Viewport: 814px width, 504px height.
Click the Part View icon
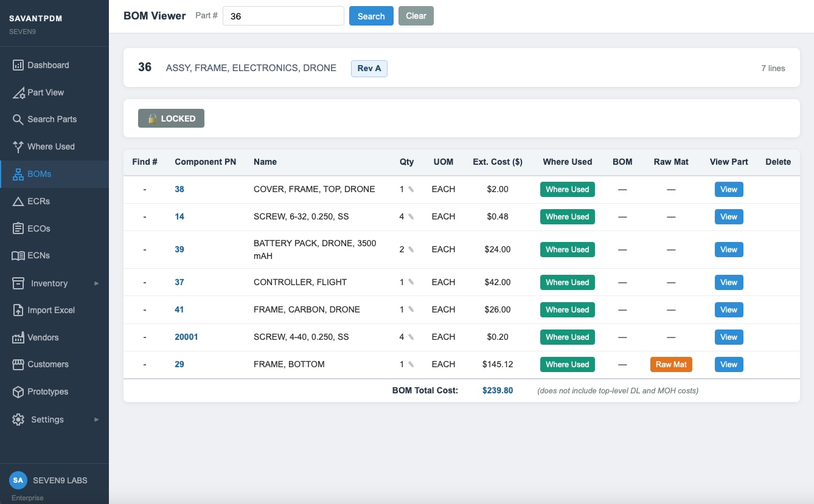[18, 93]
